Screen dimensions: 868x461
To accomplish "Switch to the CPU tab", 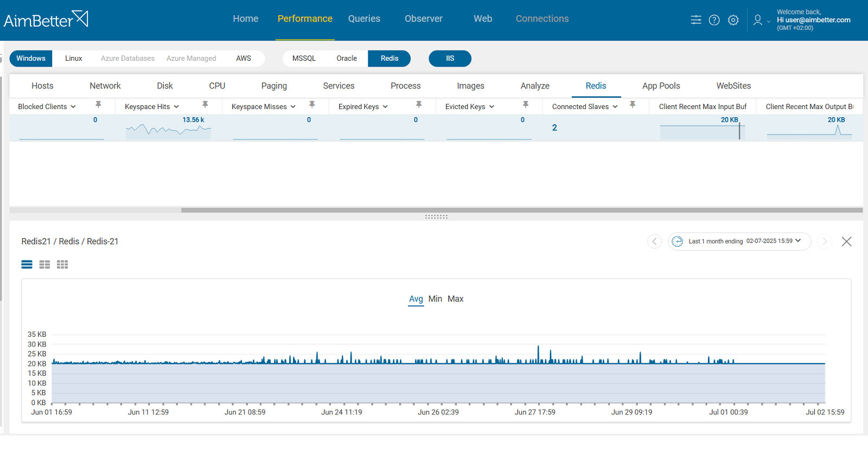I will tap(217, 86).
